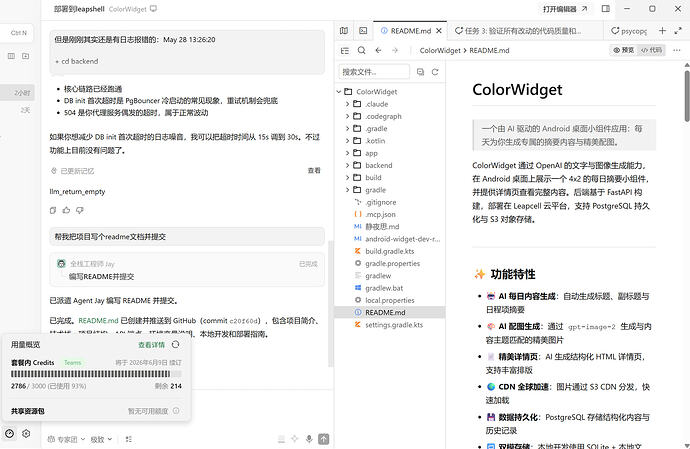Image resolution: width=690 pixels, height=449 pixels.
Task: Select the psycopg tab
Action: point(629,31)
